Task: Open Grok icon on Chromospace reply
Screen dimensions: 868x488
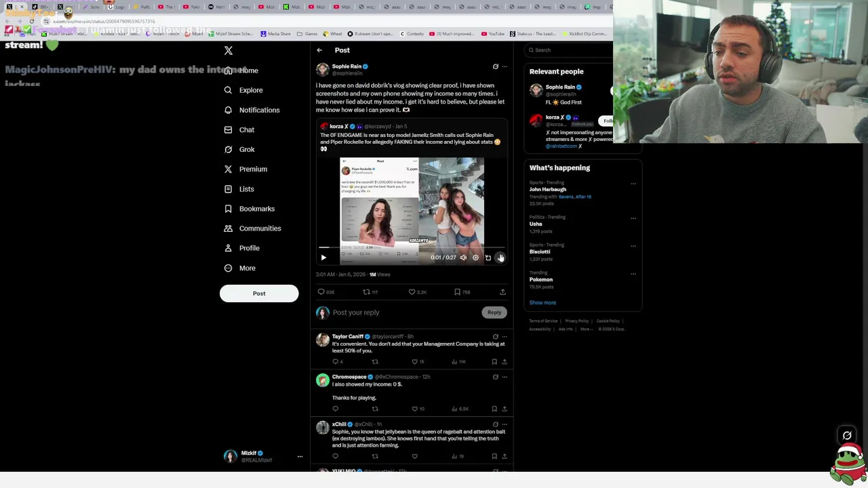Action: tap(495, 377)
